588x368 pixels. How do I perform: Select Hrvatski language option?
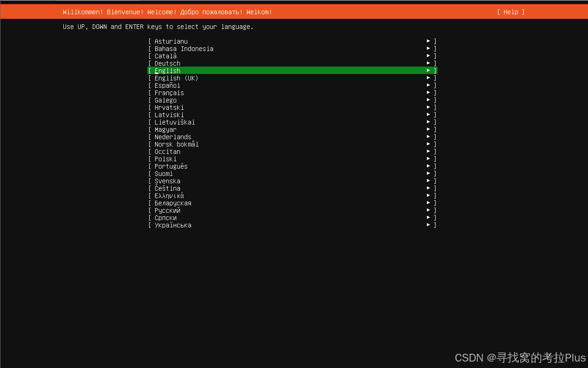(292, 108)
